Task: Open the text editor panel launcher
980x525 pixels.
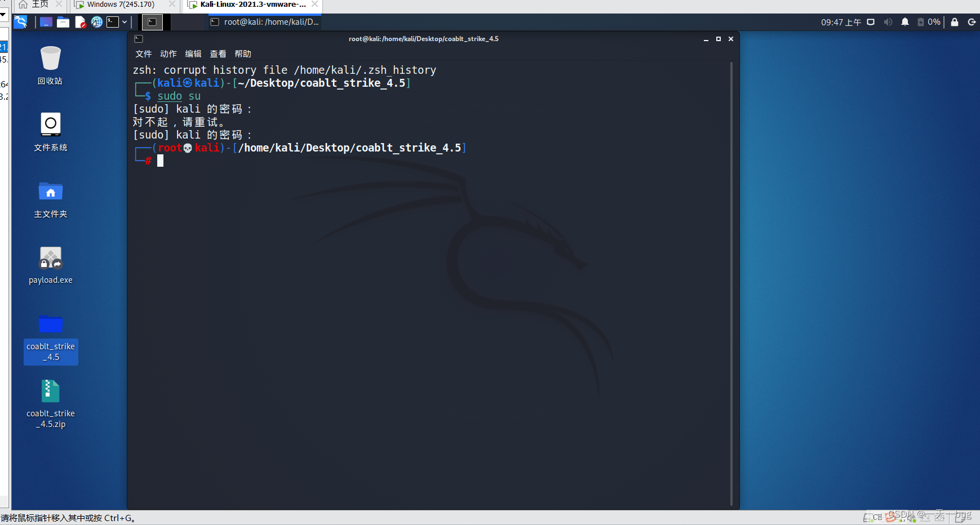Action: click(80, 22)
